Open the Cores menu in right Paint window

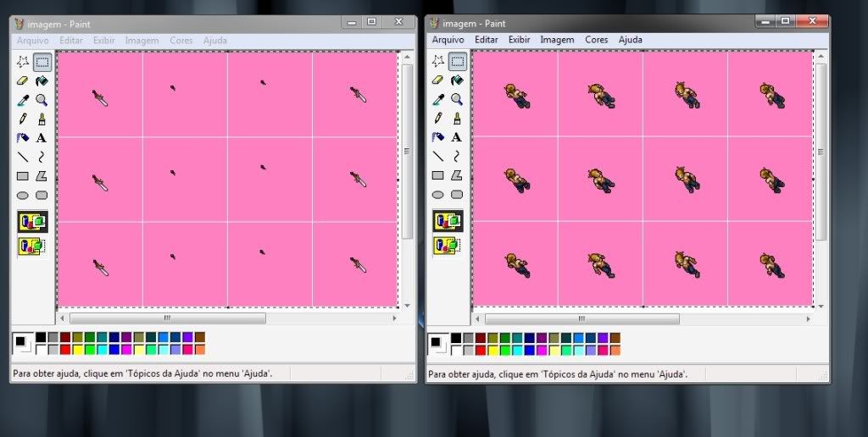[x=597, y=40]
